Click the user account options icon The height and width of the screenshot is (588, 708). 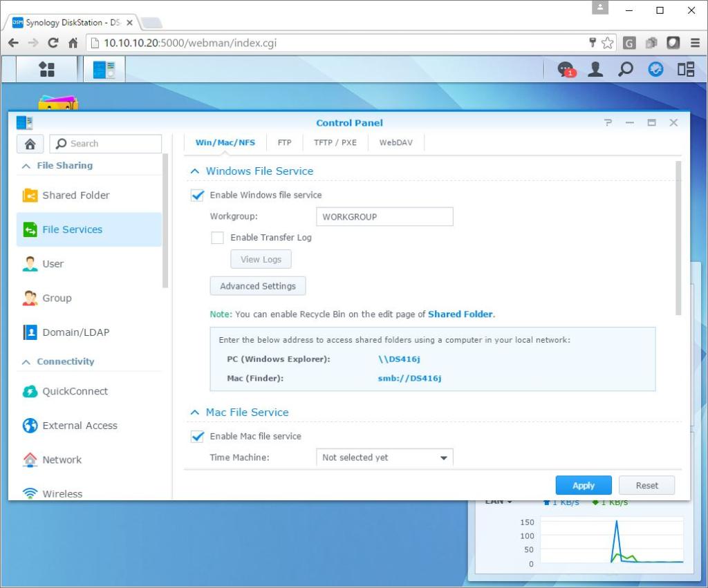tap(595, 69)
